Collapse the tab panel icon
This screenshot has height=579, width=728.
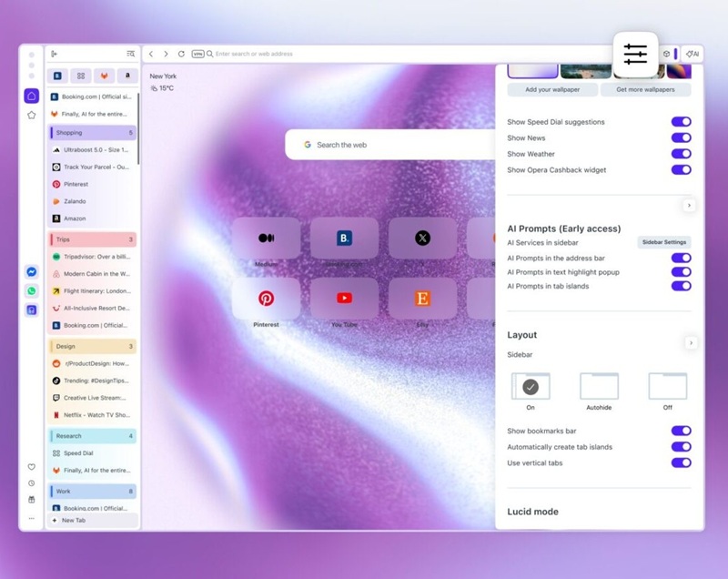(54, 54)
